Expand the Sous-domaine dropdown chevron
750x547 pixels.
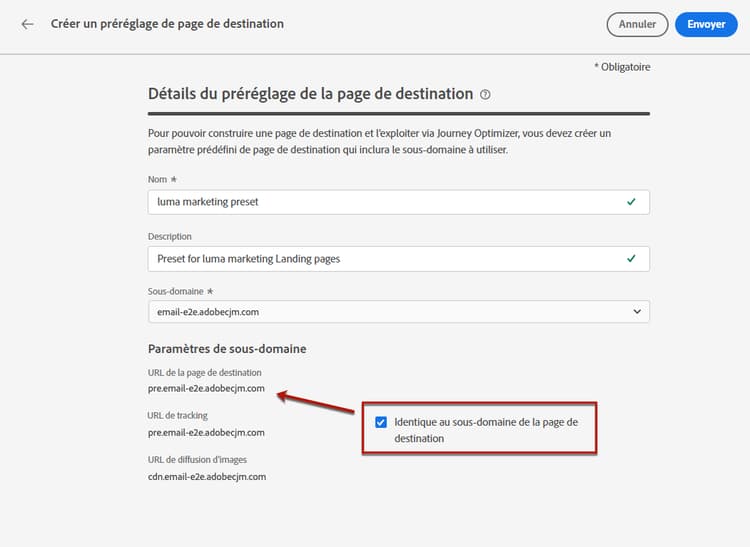pos(637,312)
